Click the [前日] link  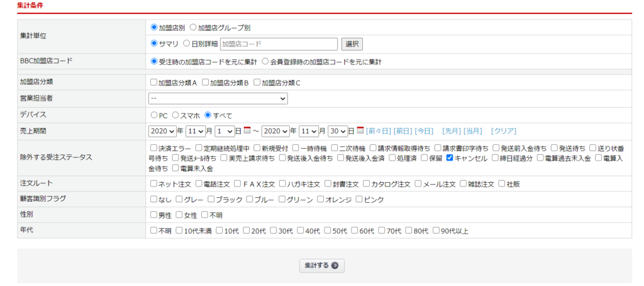tap(402, 131)
